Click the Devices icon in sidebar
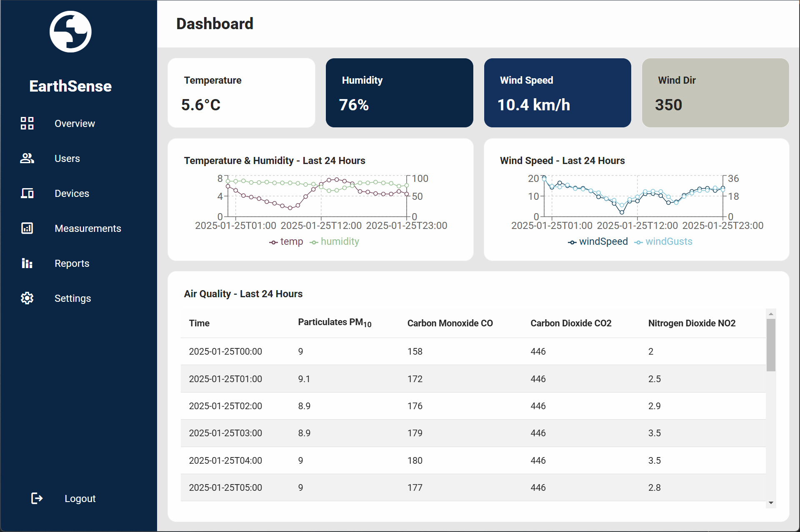Viewport: 800px width, 532px height. click(27, 193)
